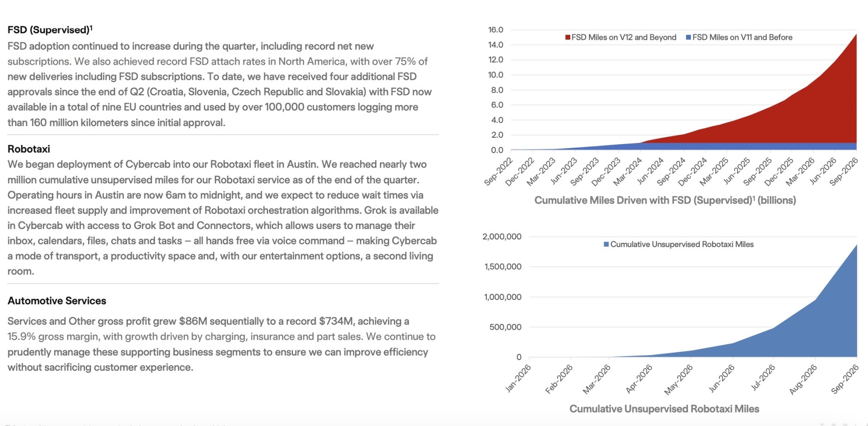
Task: Click the Cumulative Unsupervised Robotaxi Miles legend swatch
Action: 606,244
